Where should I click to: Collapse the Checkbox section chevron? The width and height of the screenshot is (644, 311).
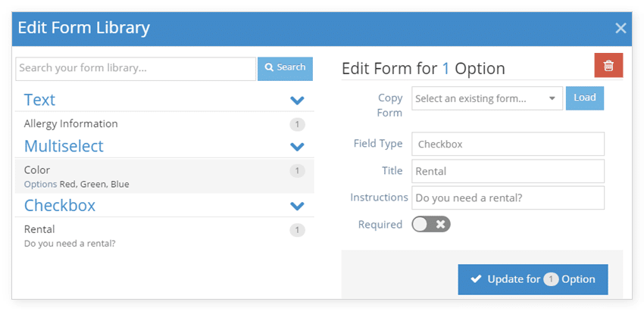click(x=297, y=206)
